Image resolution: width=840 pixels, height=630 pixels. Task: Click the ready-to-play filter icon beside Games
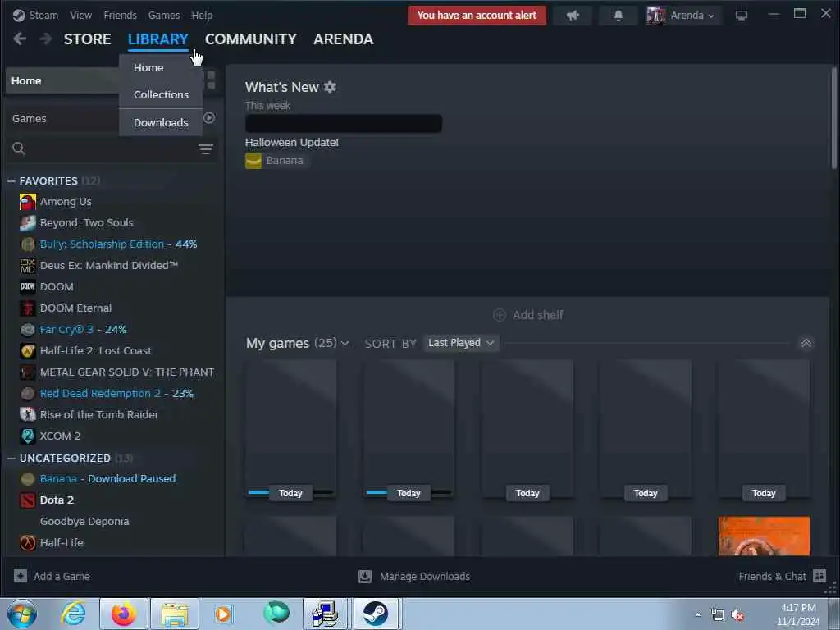[209, 118]
